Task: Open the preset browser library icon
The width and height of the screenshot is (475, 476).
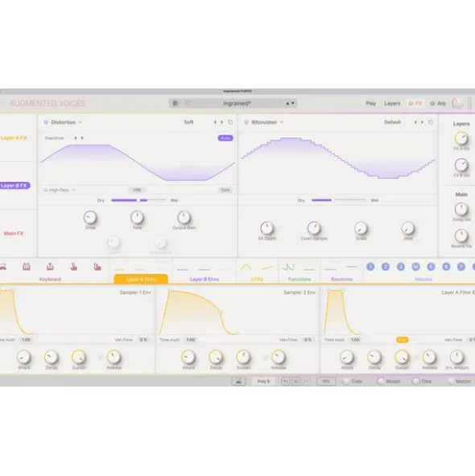Action: [176, 103]
